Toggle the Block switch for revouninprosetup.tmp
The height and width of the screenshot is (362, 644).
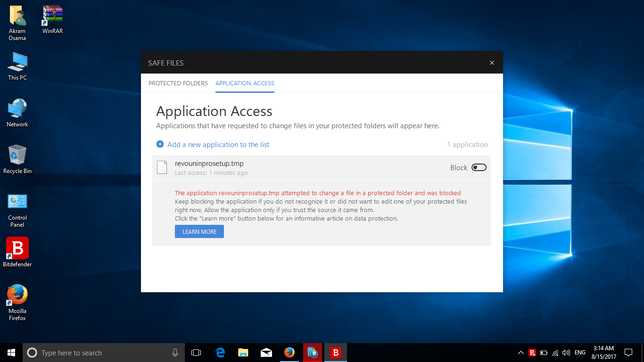pyautogui.click(x=479, y=167)
